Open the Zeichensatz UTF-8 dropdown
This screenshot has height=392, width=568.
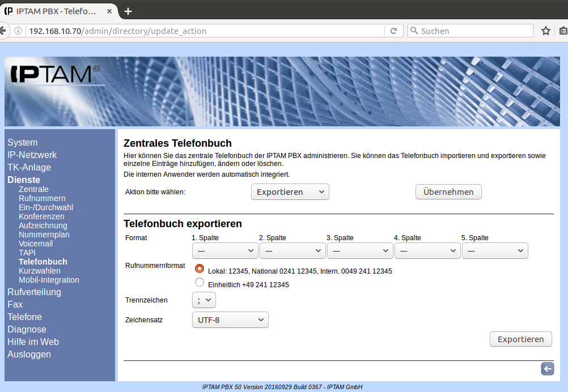[x=230, y=320]
